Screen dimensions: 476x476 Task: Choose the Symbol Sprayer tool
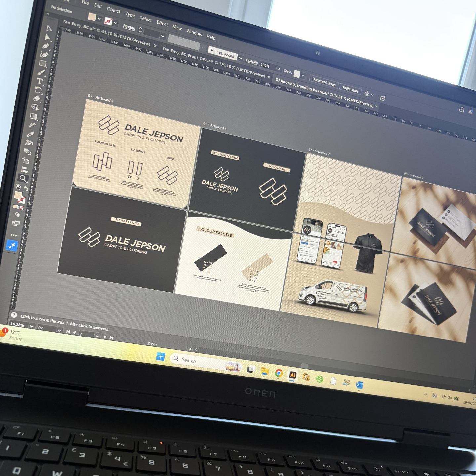pyautogui.click(x=29, y=143)
